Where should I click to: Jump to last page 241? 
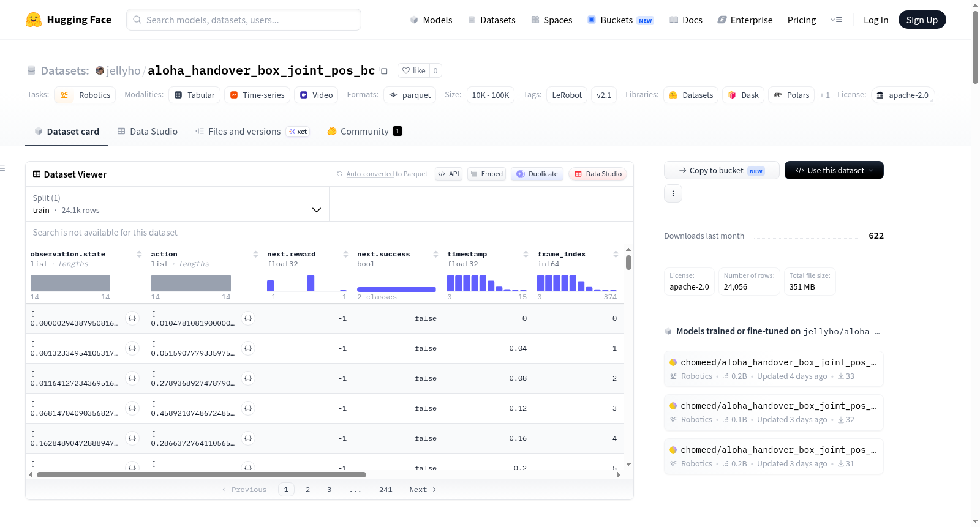click(x=385, y=490)
